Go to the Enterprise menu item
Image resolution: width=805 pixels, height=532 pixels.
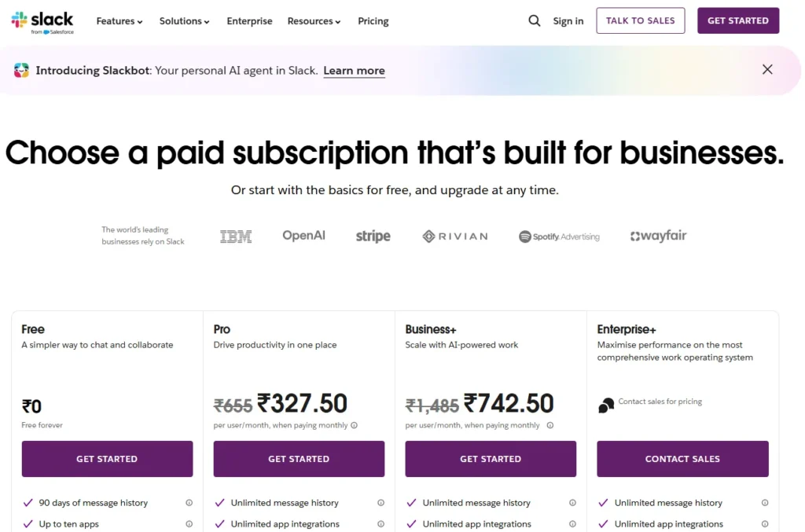[x=249, y=21]
